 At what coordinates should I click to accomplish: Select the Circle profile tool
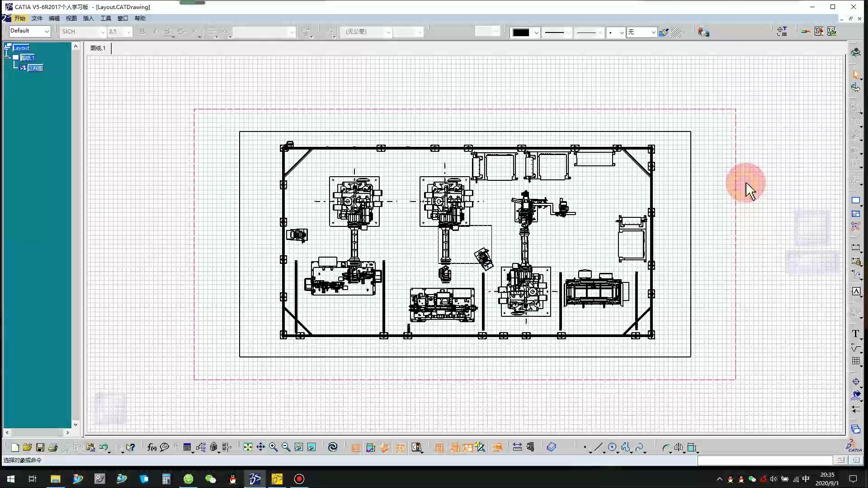click(612, 447)
